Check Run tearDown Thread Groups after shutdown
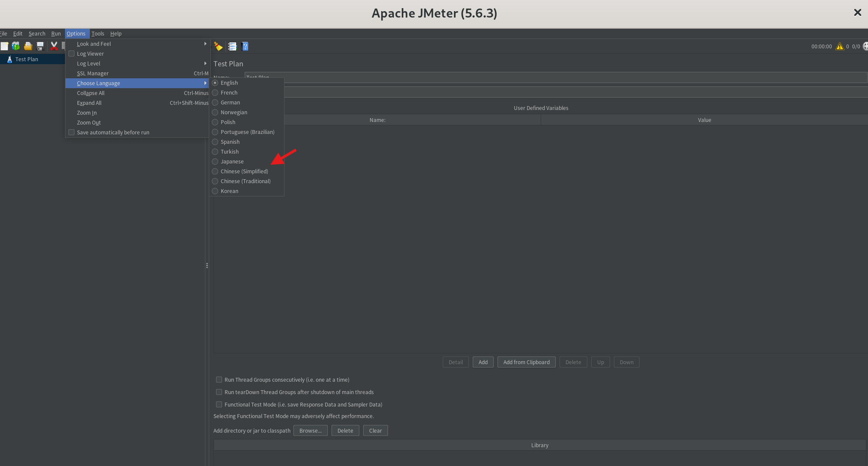This screenshot has width=868, height=466. click(219, 392)
